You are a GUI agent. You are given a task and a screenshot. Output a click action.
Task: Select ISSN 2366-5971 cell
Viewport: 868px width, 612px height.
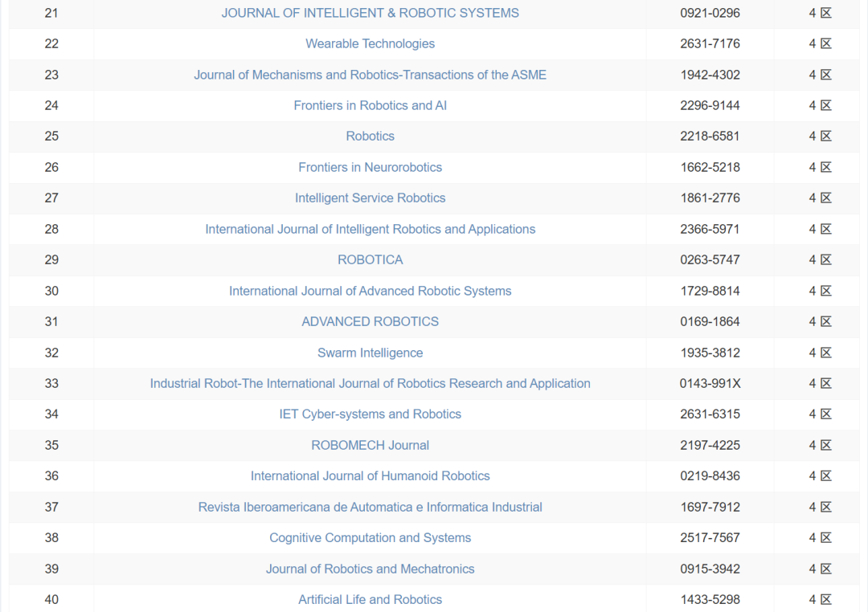pos(710,229)
